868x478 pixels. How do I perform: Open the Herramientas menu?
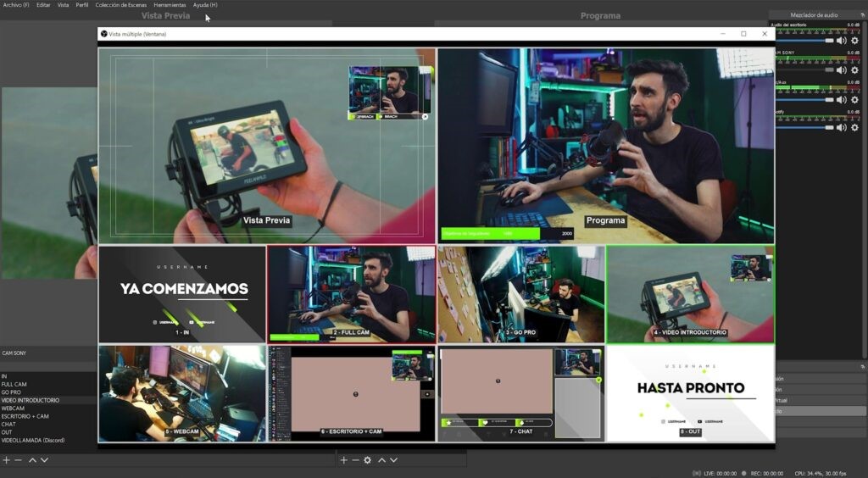coord(170,5)
